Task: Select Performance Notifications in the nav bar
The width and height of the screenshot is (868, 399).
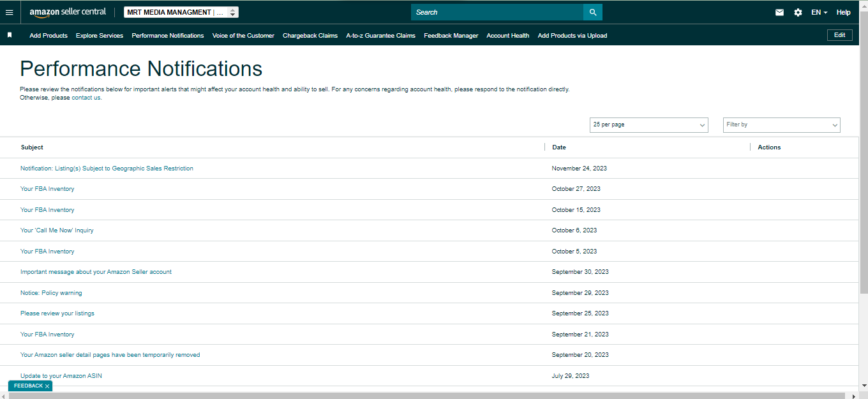Action: 168,36
